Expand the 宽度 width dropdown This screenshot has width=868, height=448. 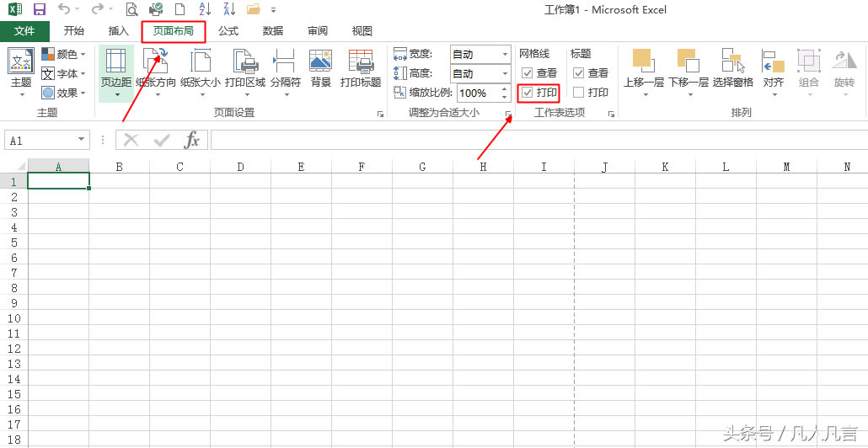(x=503, y=55)
